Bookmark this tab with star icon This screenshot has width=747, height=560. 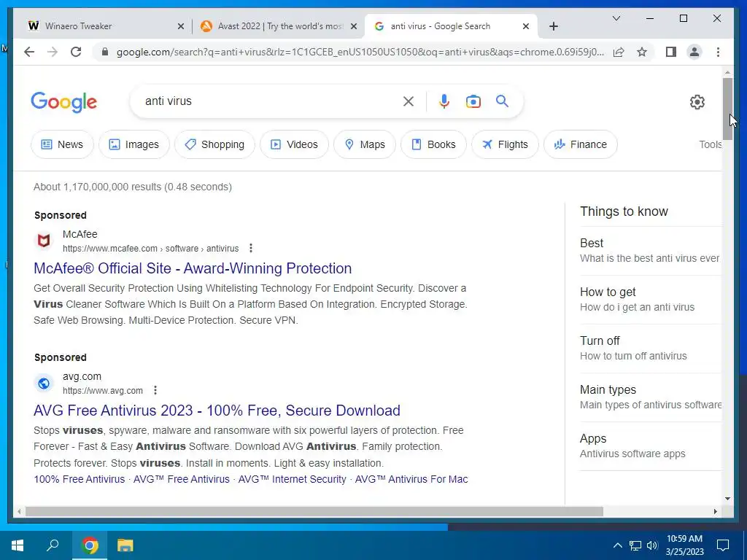(x=642, y=52)
